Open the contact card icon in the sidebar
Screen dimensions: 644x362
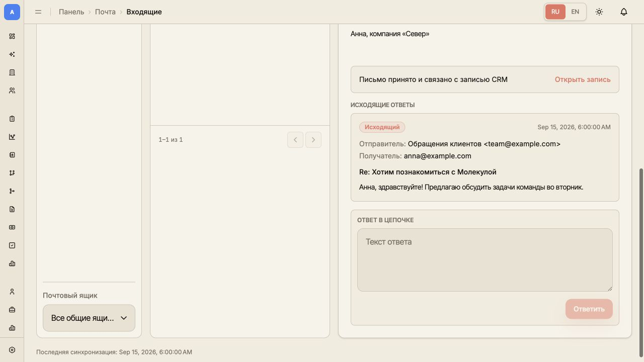point(12,155)
